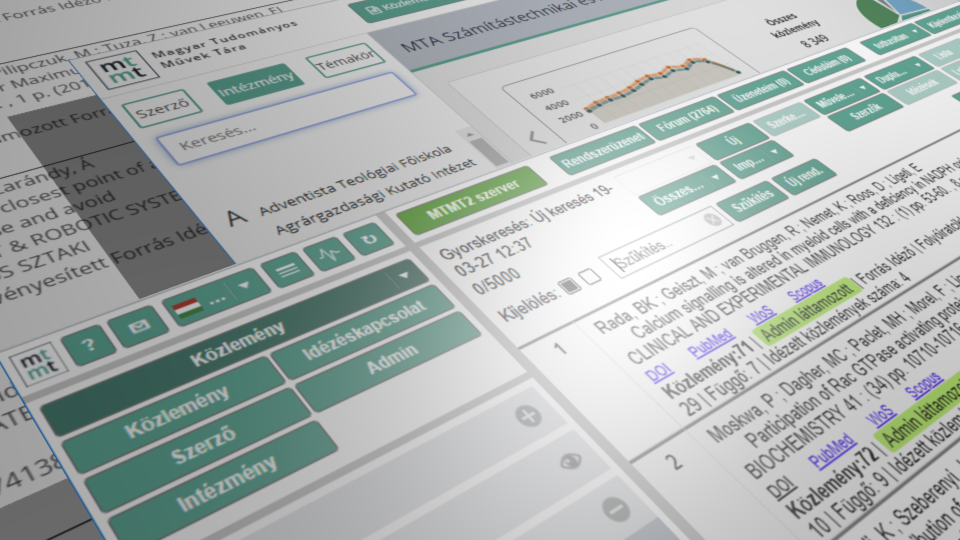Focus the Keresés... search field

click(x=287, y=119)
